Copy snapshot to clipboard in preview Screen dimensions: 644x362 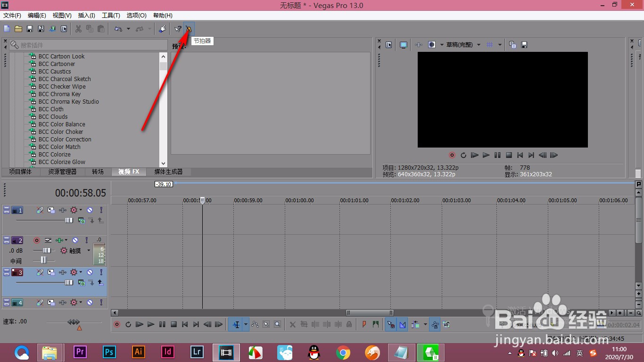(x=512, y=45)
